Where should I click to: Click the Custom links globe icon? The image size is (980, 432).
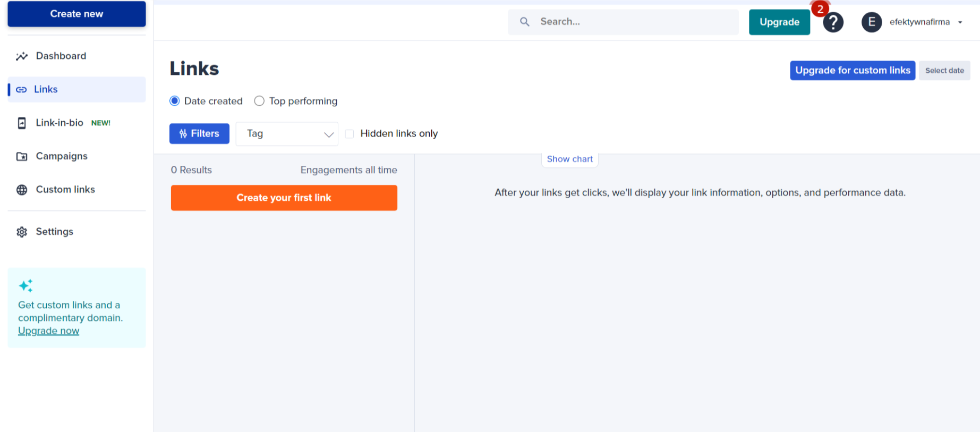coord(22,190)
